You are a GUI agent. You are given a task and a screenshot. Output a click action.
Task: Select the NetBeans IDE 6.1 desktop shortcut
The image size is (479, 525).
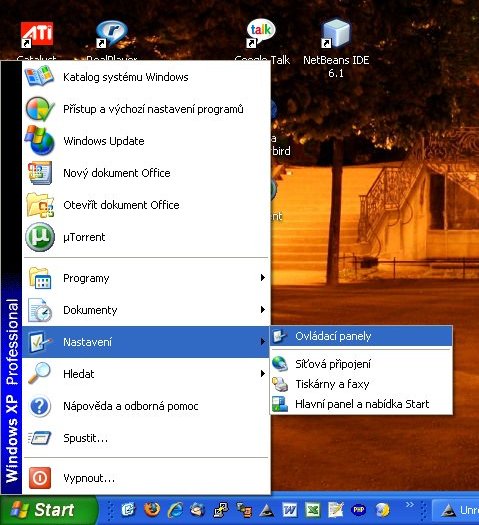[x=336, y=49]
